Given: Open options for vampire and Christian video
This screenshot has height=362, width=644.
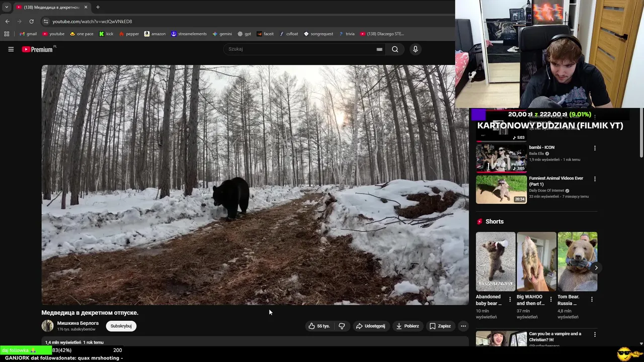Looking at the screenshot, I should tap(595, 334).
